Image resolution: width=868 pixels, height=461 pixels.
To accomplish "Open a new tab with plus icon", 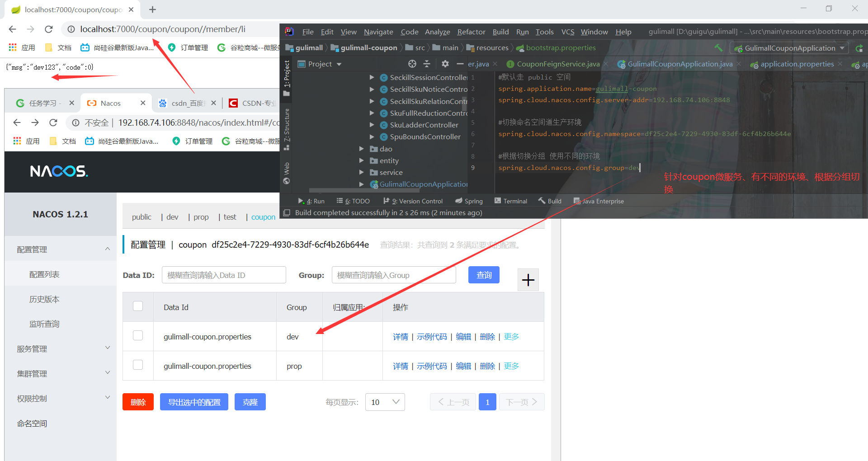I will point(153,9).
